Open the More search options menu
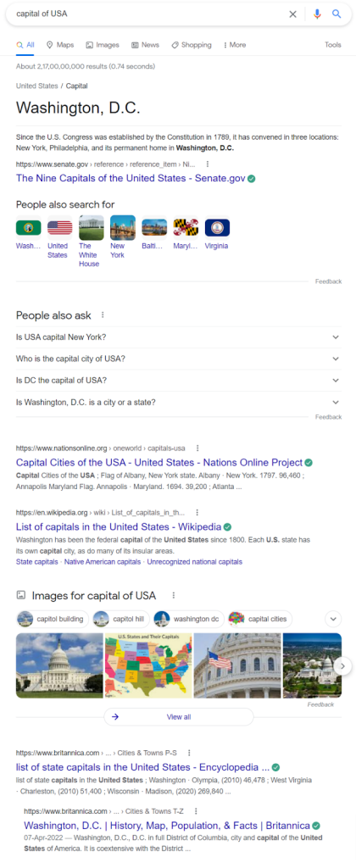 [x=235, y=45]
